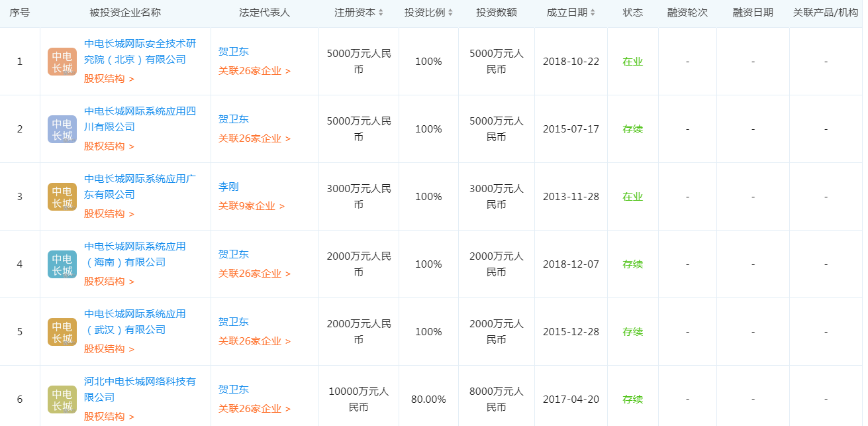
Task: Select the 2017-04-20 founding date
Action: click(571, 399)
